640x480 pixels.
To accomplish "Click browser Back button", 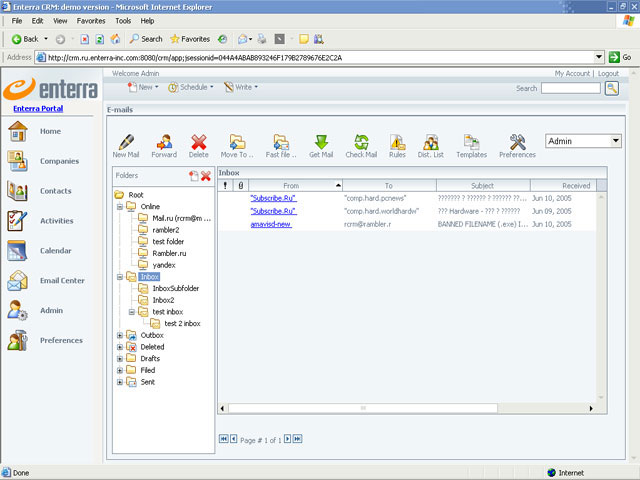I will pos(25,39).
